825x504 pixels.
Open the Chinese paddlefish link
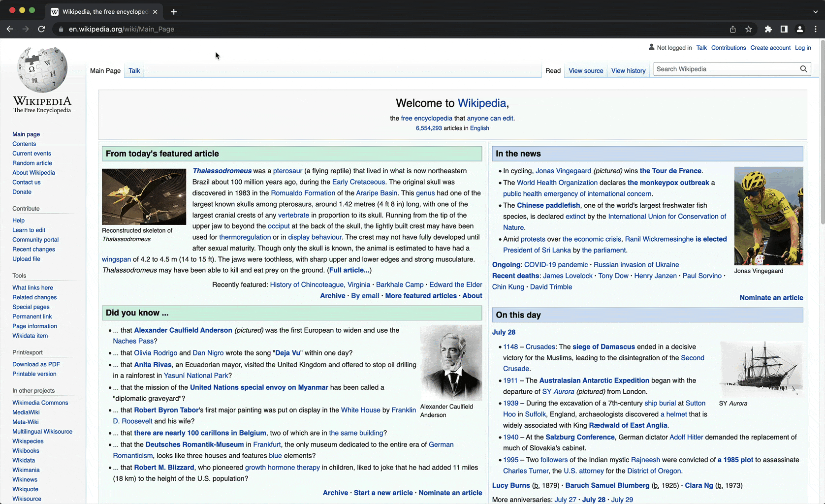548,205
